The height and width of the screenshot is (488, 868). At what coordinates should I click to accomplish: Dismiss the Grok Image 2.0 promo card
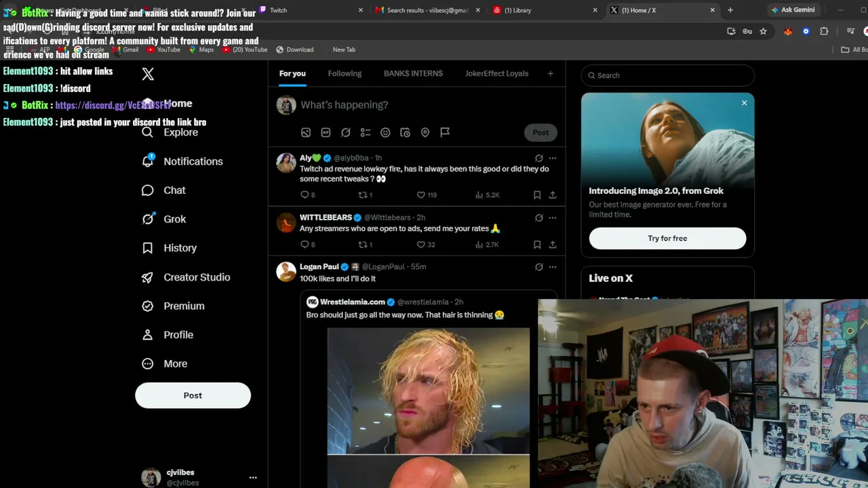pyautogui.click(x=744, y=103)
